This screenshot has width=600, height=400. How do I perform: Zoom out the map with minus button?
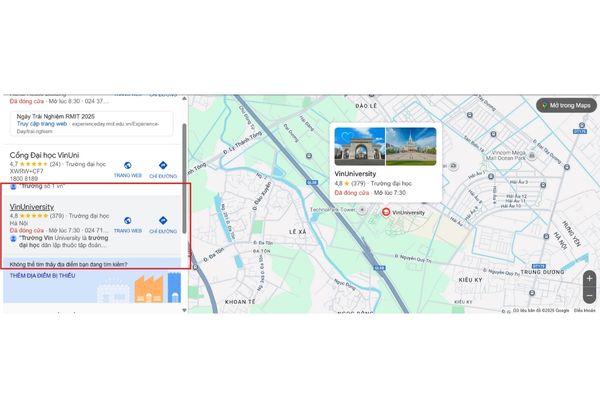click(589, 296)
